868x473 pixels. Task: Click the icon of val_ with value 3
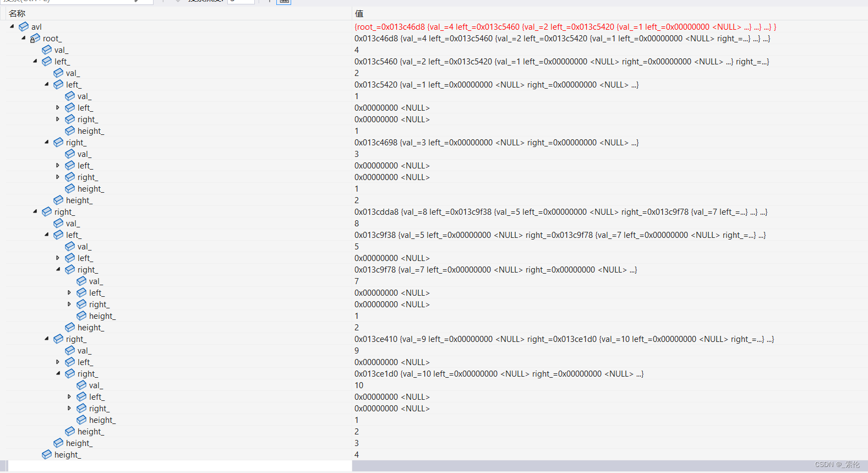point(70,154)
